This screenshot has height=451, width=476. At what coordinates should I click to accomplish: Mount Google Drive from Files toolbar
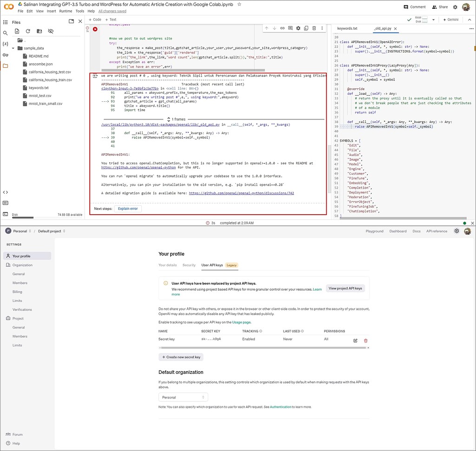(x=39, y=32)
